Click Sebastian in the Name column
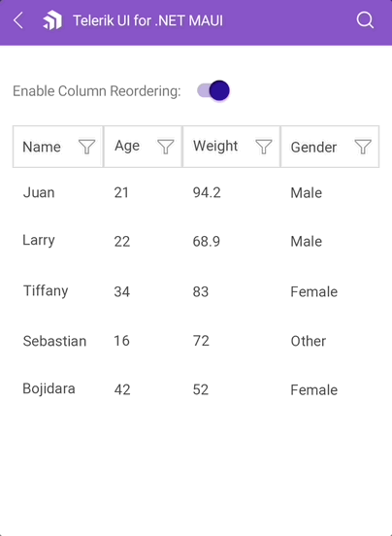 (x=54, y=341)
